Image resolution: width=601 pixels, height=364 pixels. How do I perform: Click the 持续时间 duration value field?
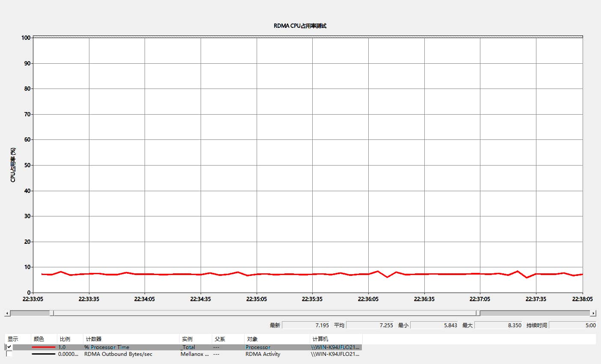(573, 326)
